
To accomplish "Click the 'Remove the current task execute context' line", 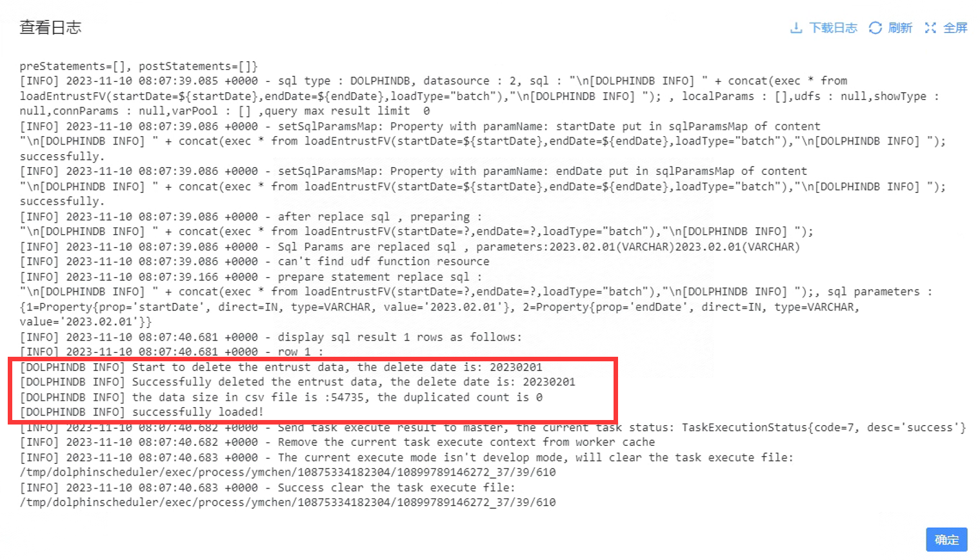I will 337,442.
